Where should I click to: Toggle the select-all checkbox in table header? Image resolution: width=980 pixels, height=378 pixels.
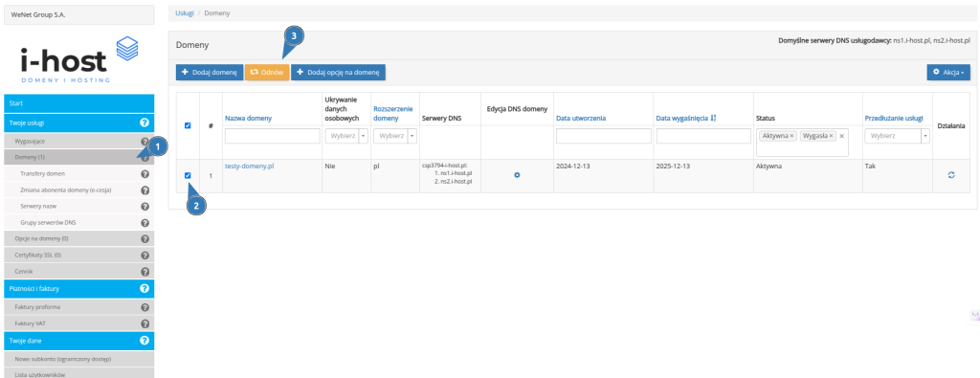(x=188, y=125)
